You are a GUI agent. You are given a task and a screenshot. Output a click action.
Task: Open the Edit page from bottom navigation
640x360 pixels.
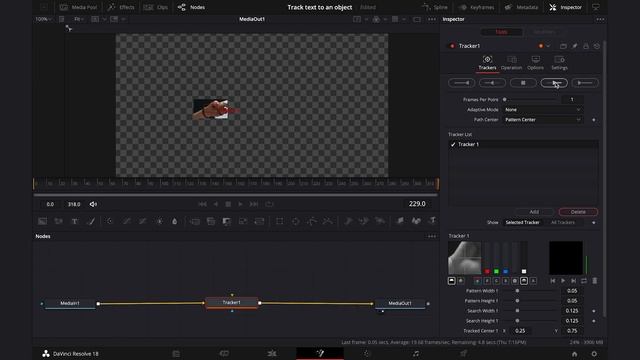pos(272,354)
